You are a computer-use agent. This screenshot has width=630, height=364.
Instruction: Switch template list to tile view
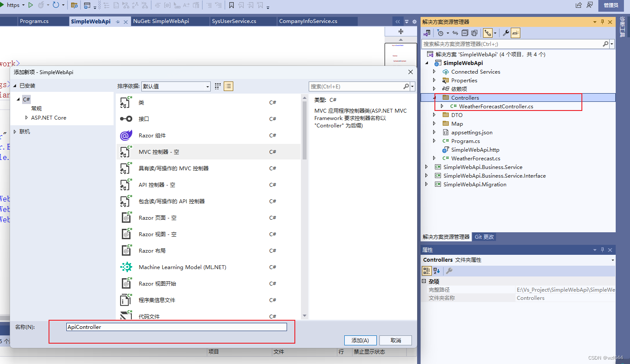pos(218,86)
